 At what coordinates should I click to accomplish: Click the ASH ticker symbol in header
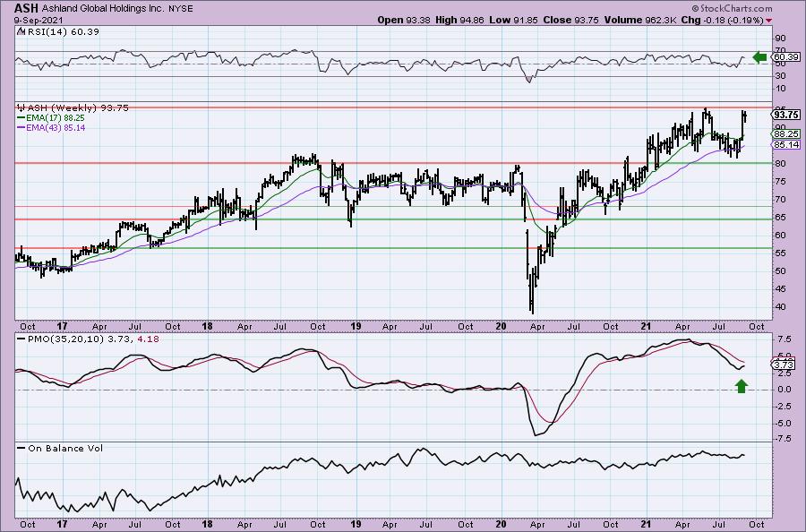click(26, 8)
